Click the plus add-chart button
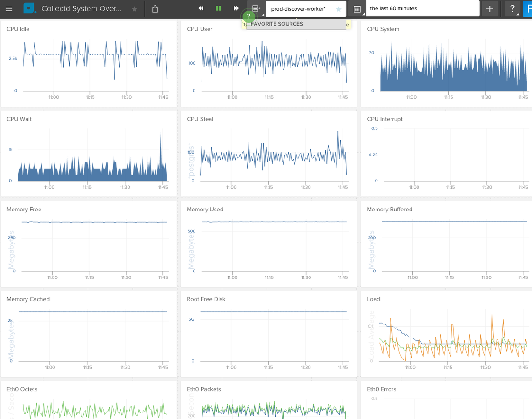The width and height of the screenshot is (532, 419). pyautogui.click(x=489, y=9)
